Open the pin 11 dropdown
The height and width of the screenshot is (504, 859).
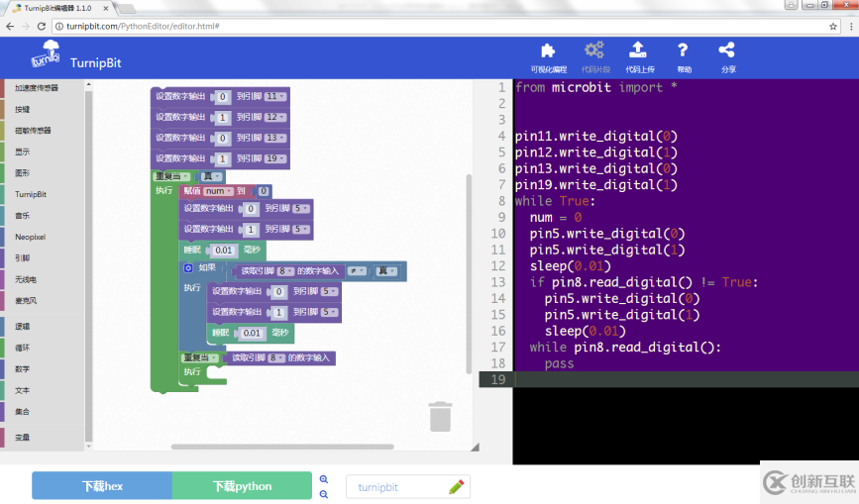click(x=275, y=96)
